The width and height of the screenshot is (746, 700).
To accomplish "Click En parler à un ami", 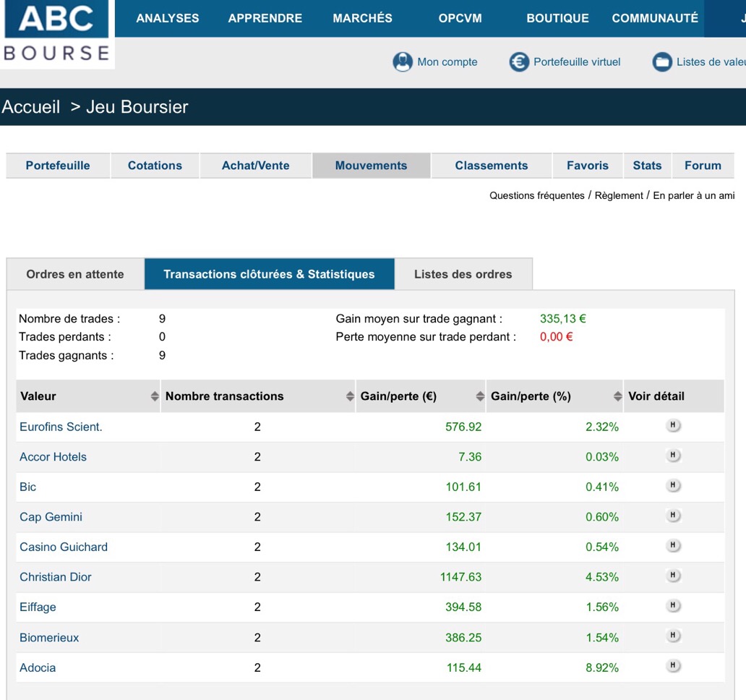I will pos(694,195).
